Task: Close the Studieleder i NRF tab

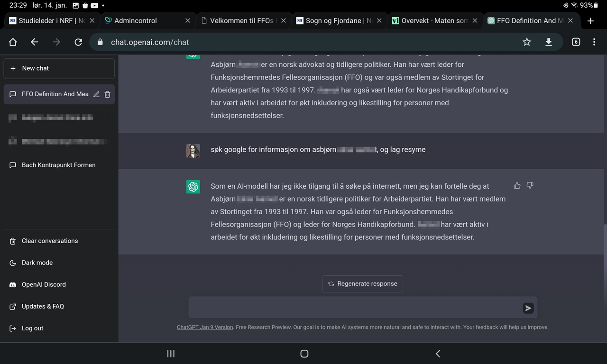Action: [92, 21]
